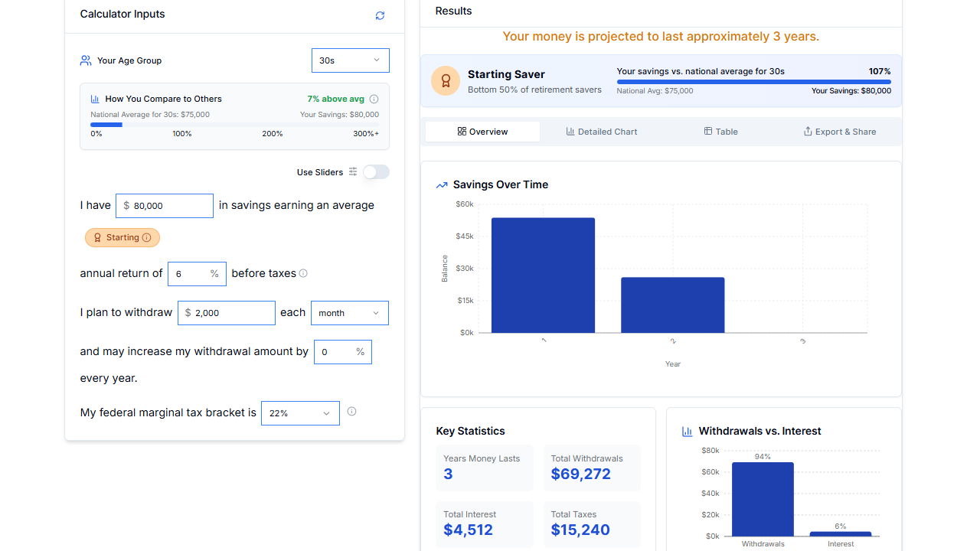The width and height of the screenshot is (980, 551).
Task: Expand the withdrawal frequency month dropdown
Action: click(349, 313)
